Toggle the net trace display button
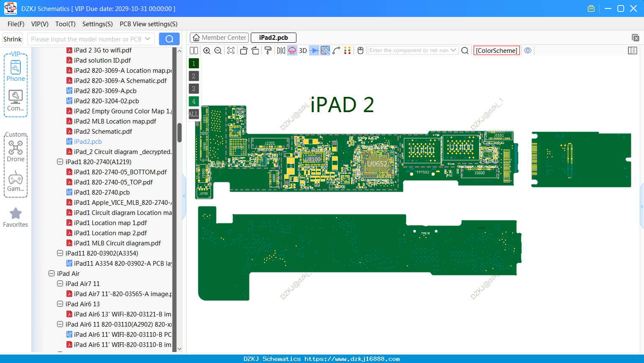The image size is (644, 363). (x=325, y=51)
